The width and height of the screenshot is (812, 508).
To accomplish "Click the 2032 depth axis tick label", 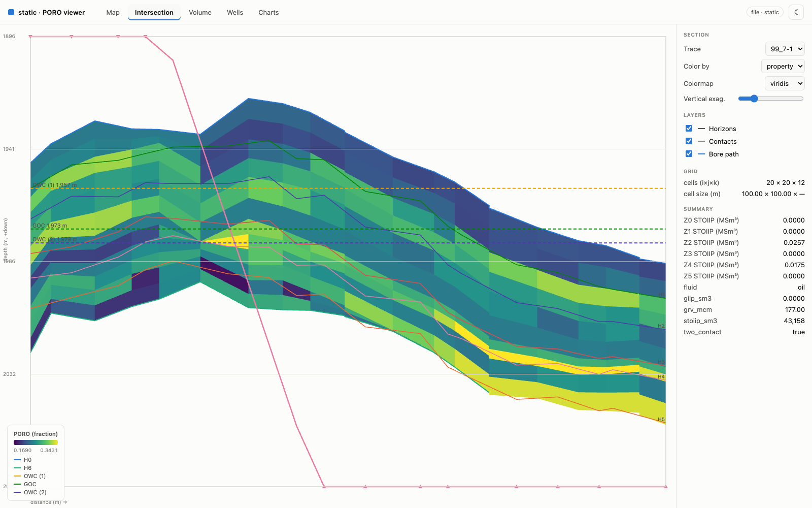I will [x=9, y=374].
